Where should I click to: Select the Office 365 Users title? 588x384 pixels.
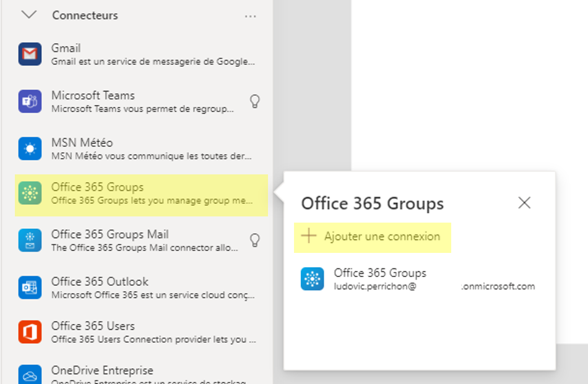coord(93,326)
